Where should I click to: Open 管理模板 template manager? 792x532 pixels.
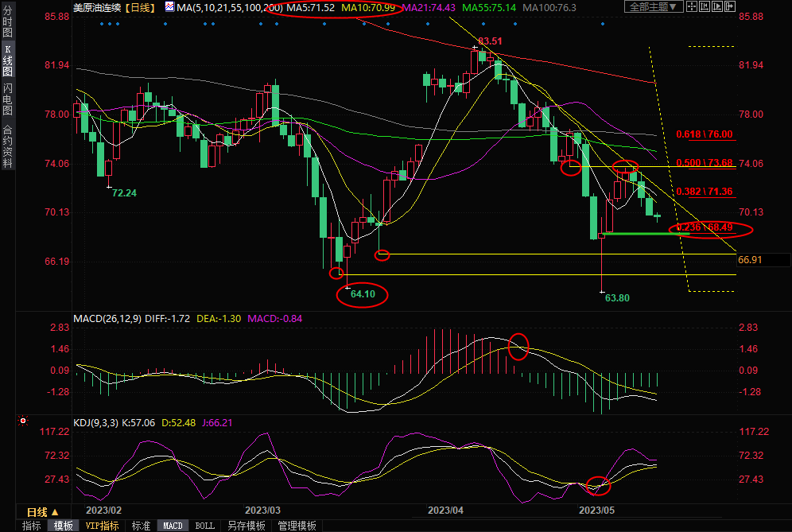(x=296, y=526)
